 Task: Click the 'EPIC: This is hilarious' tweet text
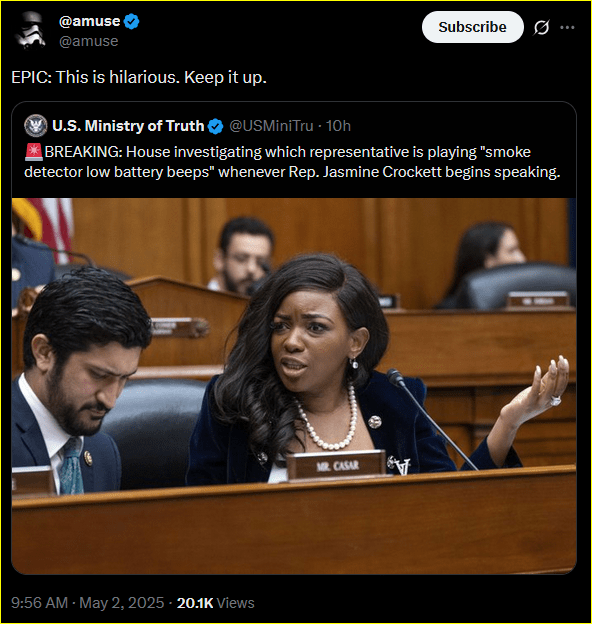139,77
